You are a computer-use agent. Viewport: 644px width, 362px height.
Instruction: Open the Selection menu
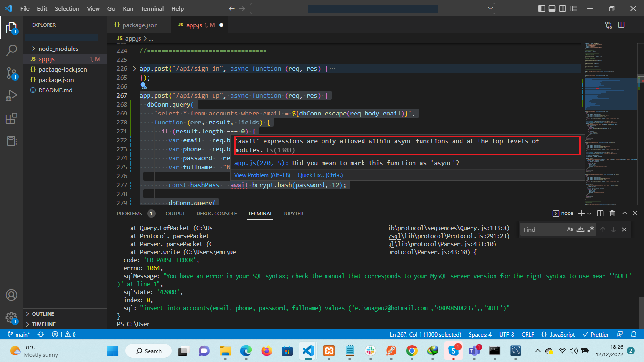pyautogui.click(x=67, y=8)
